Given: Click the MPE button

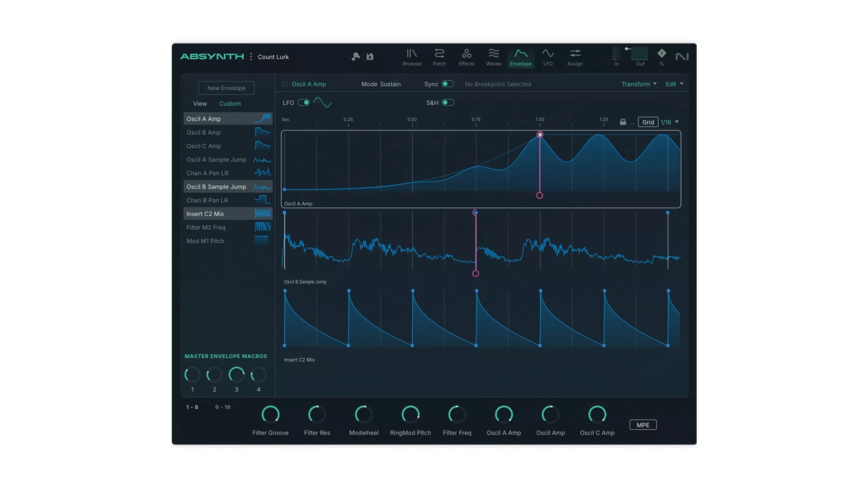Looking at the screenshot, I should click(x=642, y=425).
